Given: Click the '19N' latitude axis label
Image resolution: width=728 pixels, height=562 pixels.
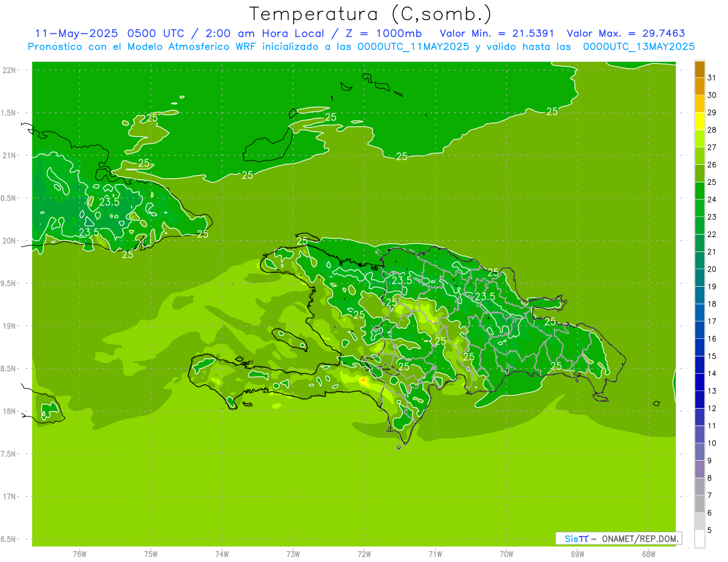Looking at the screenshot, I should [9, 326].
